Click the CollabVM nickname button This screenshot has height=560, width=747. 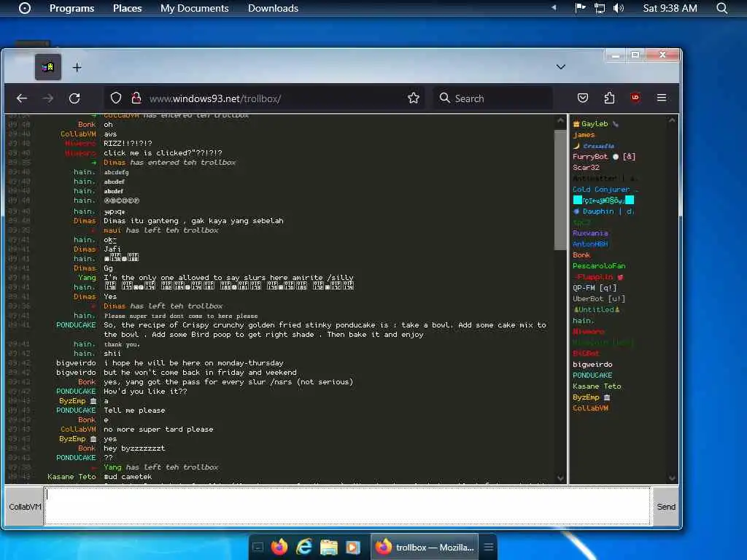[24, 507]
